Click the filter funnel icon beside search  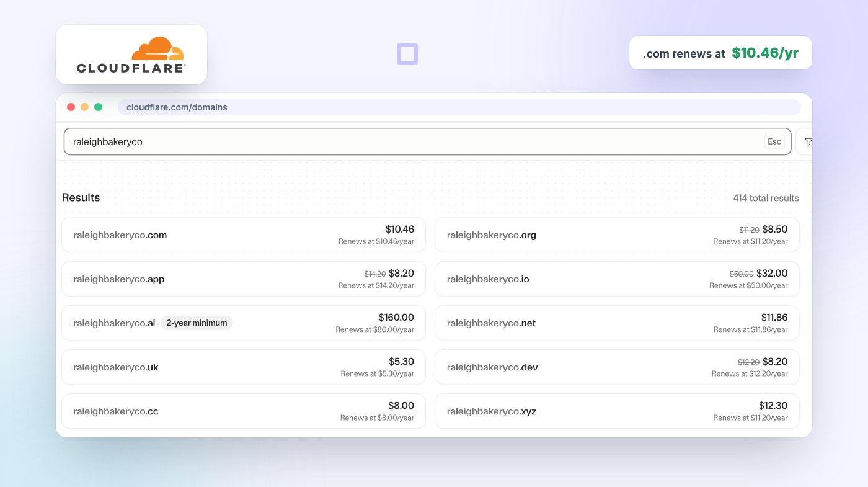808,142
